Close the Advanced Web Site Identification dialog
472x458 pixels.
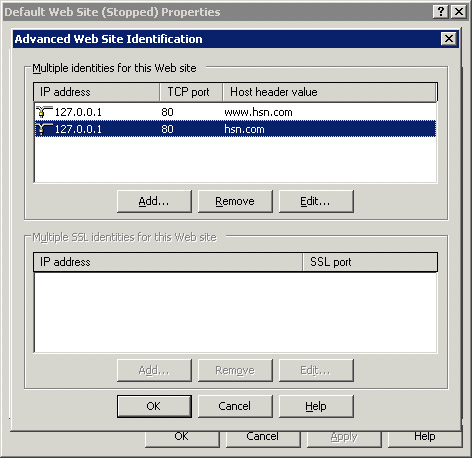click(x=449, y=39)
